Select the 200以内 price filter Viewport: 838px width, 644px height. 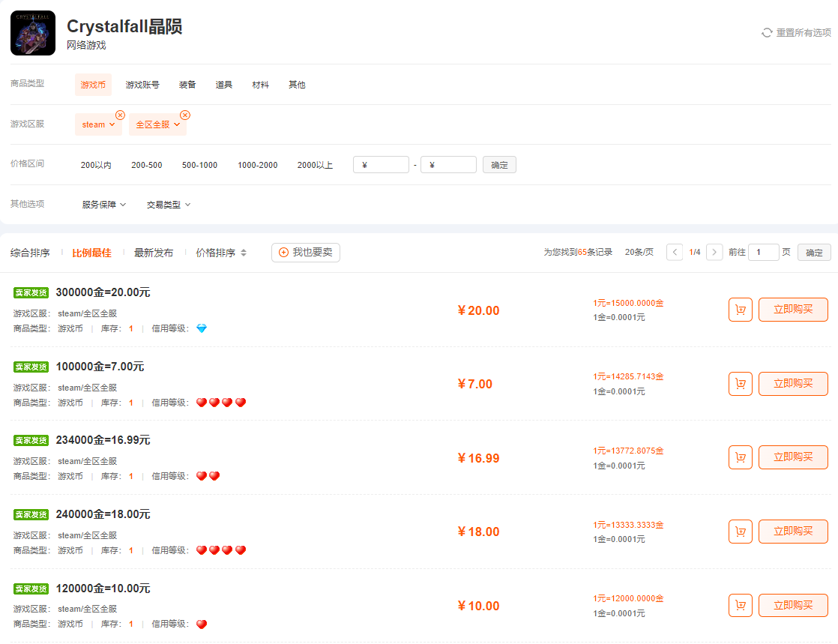coord(96,165)
